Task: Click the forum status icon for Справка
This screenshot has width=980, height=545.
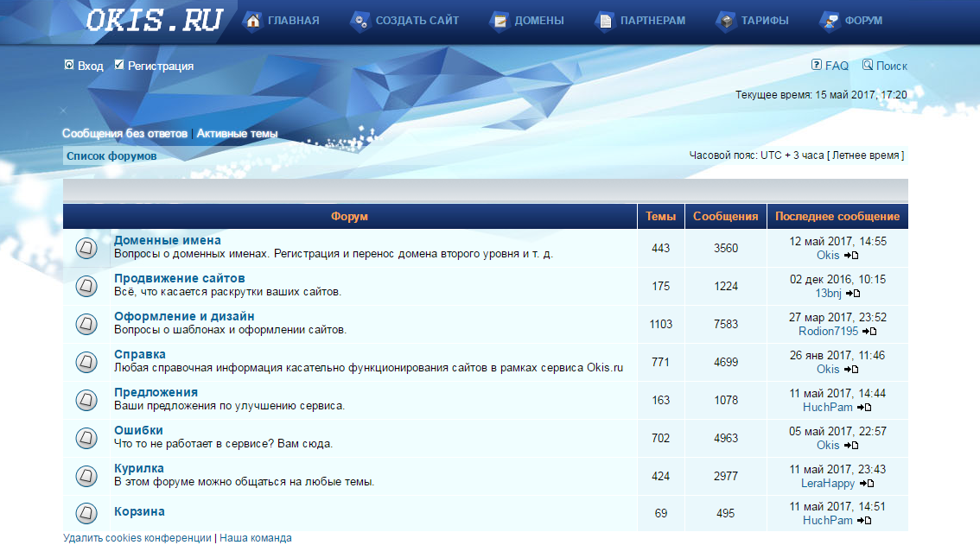Action: pos(86,363)
